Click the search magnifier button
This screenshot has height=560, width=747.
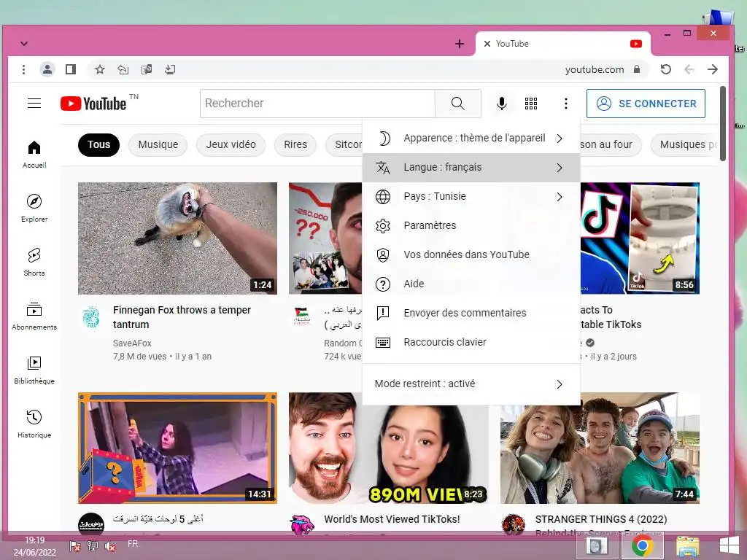pos(458,104)
